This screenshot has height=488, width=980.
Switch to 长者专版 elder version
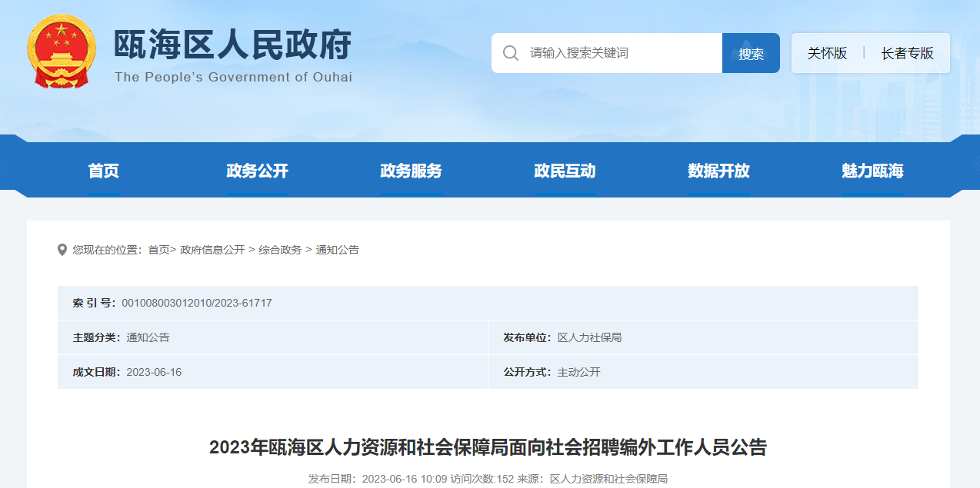click(x=907, y=53)
